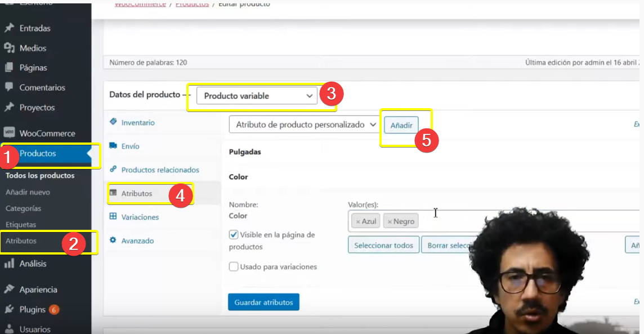
Task: Click the Plugins plug icon
Action: (9, 309)
